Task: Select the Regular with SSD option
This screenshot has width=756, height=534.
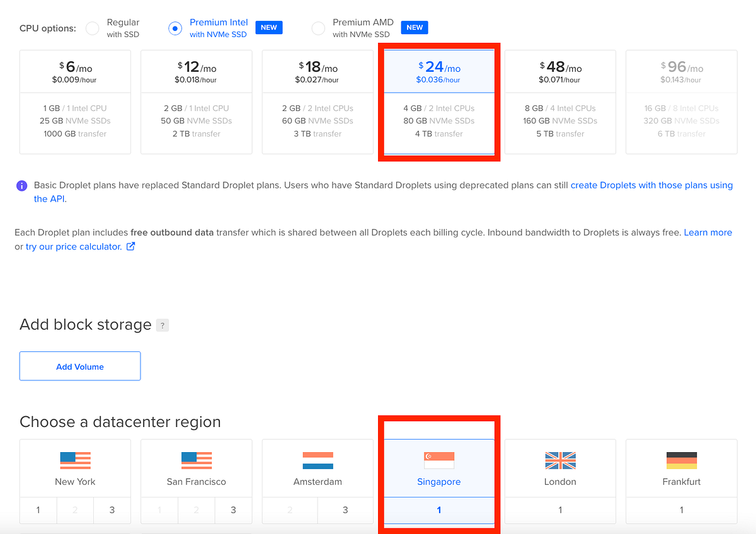Action: pos(93,28)
